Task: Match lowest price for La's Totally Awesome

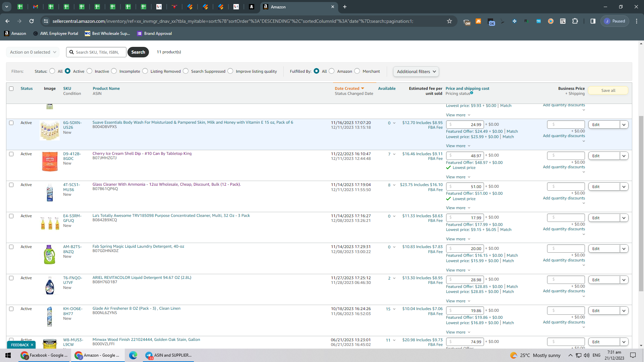Action: tap(506, 230)
